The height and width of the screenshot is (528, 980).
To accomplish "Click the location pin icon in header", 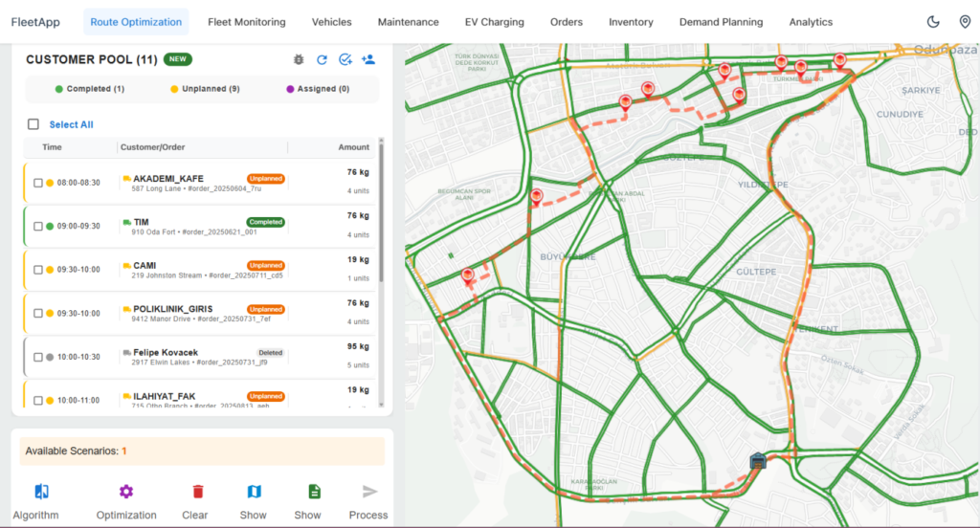I will [964, 22].
